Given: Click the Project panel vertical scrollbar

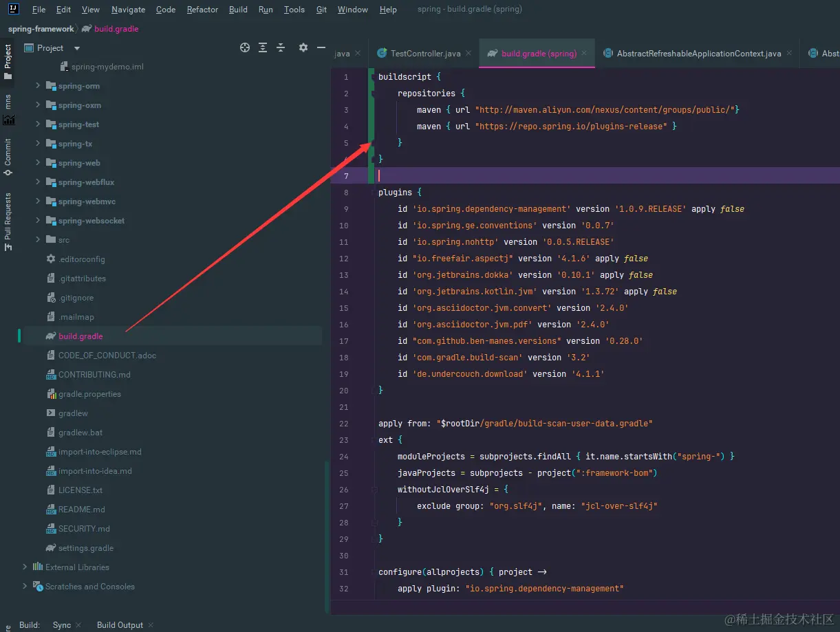Looking at the screenshot, I should coord(327,536).
